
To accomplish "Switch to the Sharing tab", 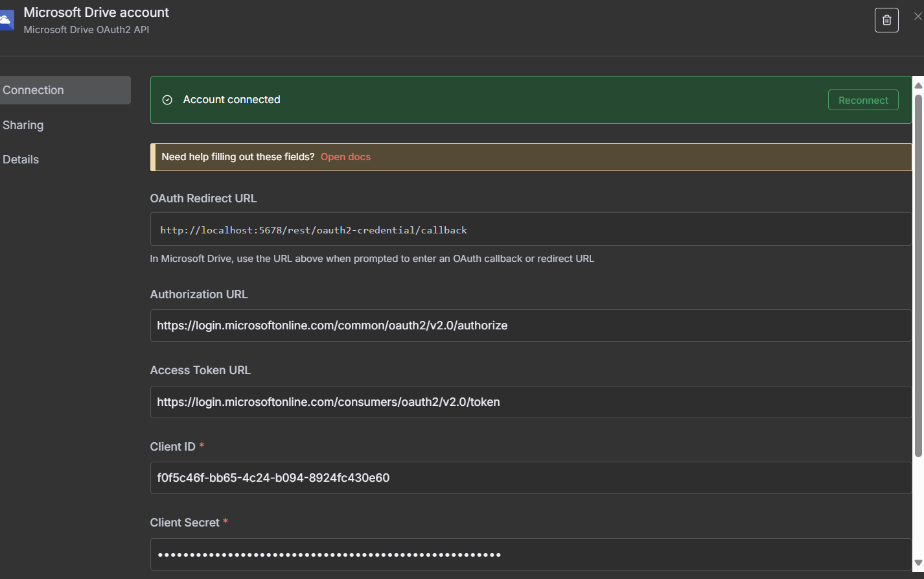I will coord(23,125).
